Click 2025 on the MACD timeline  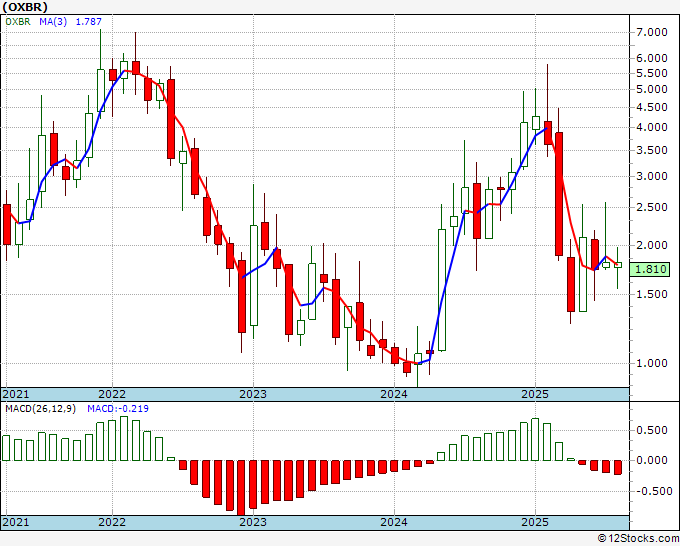coord(535,522)
